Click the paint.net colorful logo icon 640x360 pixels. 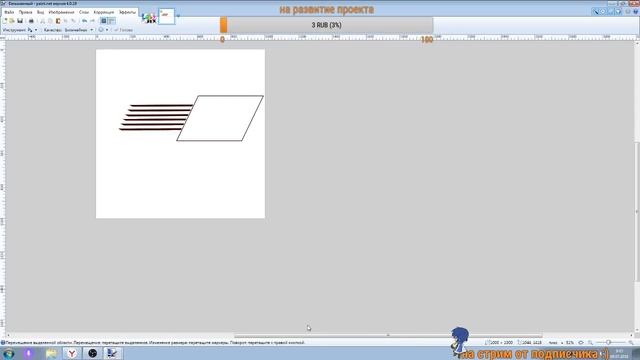coord(149,18)
